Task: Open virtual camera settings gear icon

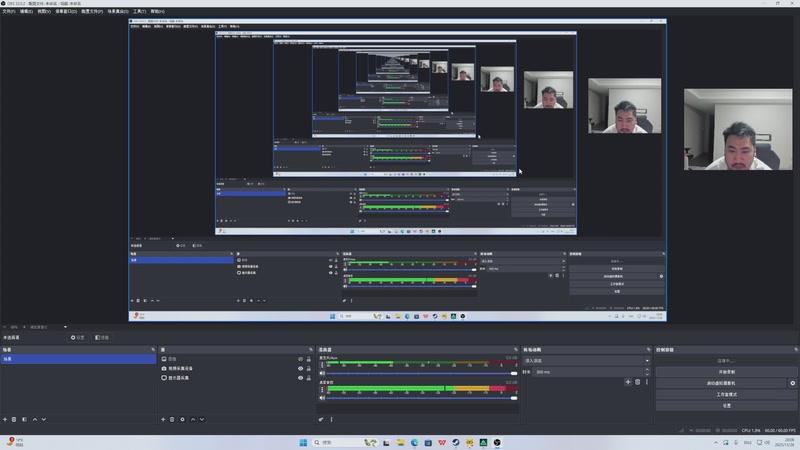Action: (792, 383)
